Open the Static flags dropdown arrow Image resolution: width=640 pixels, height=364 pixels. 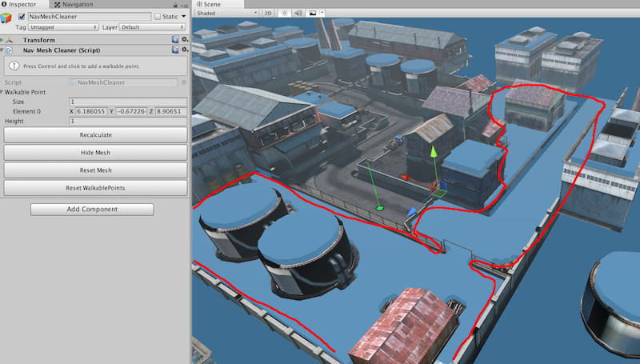184,16
